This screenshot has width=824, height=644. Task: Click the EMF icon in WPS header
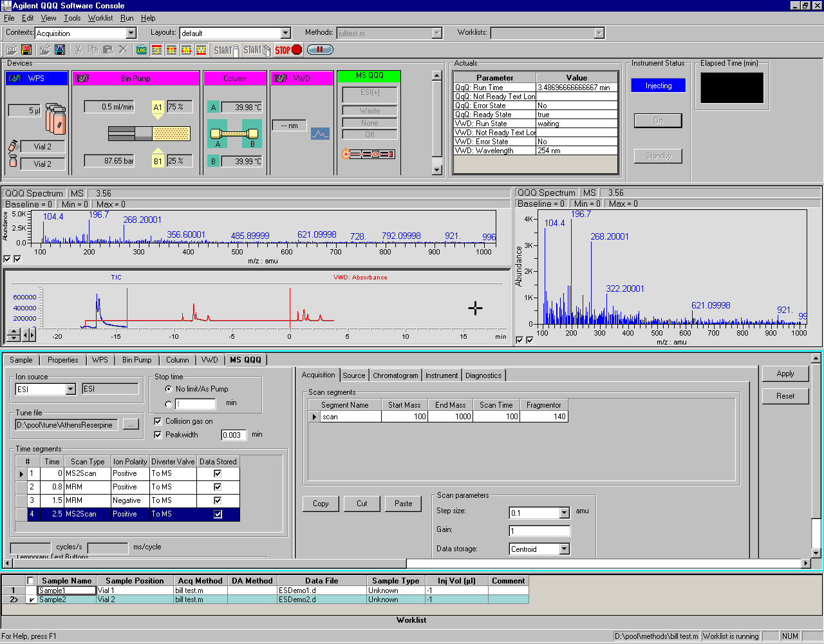click(x=15, y=78)
